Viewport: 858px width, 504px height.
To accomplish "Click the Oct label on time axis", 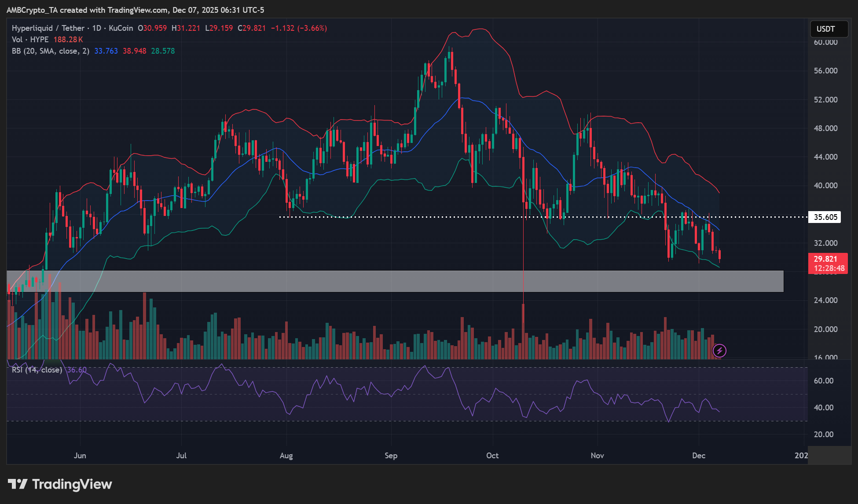I will [492, 456].
